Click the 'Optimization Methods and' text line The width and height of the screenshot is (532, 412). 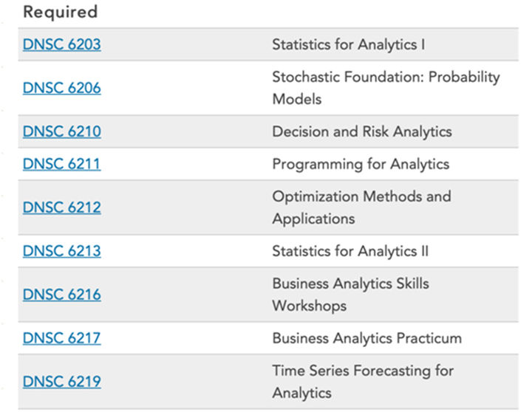pos(361,196)
